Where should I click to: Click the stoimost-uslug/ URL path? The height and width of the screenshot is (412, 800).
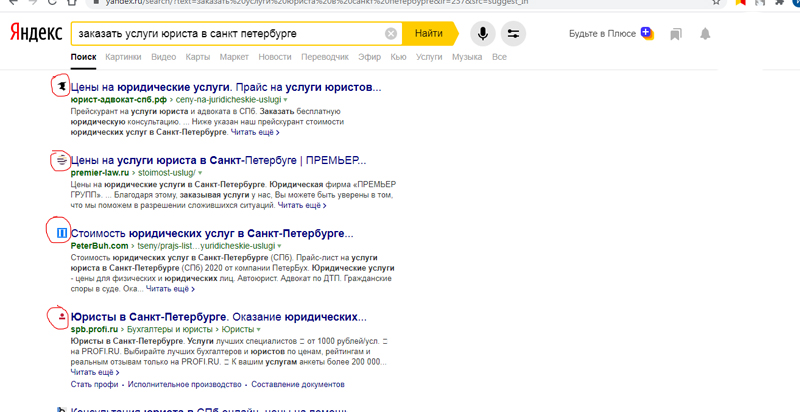tap(166, 173)
